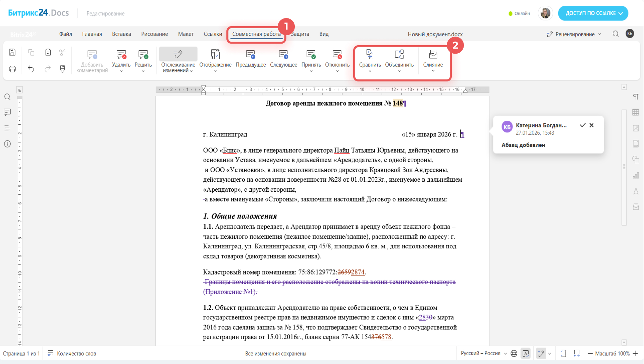Click the Save document icon
This screenshot has width=644, height=364.
click(x=12, y=52)
